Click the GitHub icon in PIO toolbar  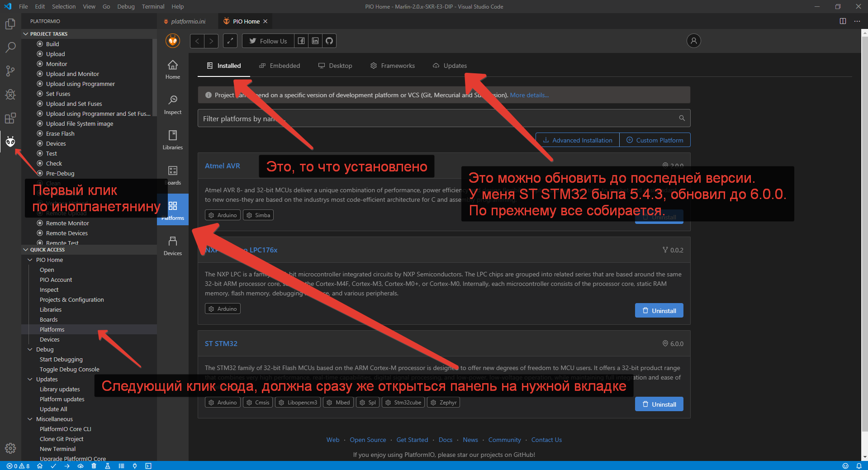(x=329, y=41)
